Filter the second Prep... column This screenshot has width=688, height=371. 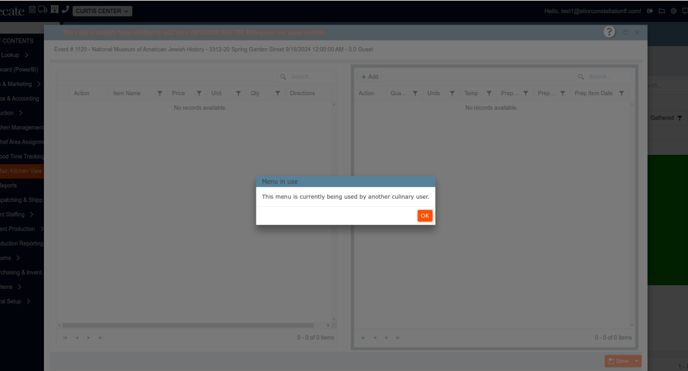[x=563, y=93]
